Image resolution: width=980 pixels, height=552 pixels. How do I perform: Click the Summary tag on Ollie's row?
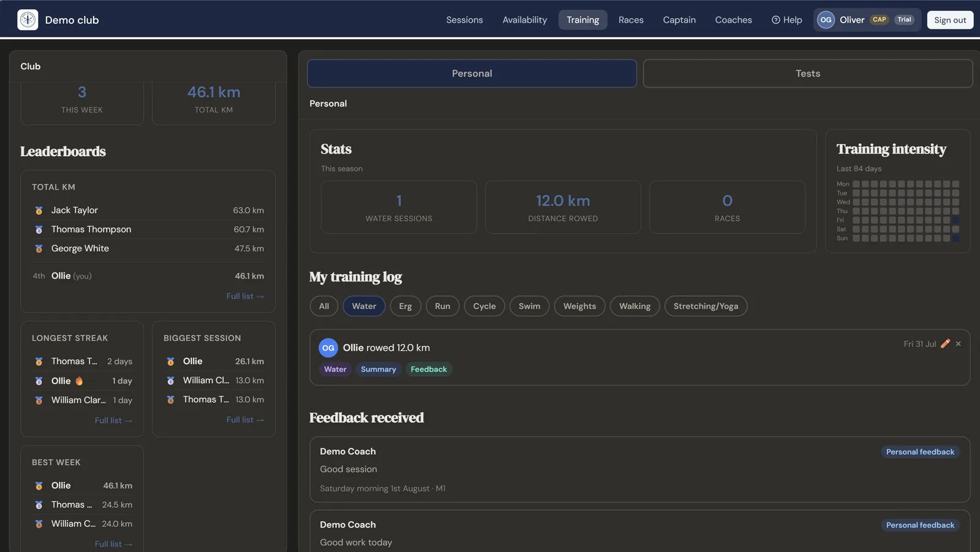point(378,369)
